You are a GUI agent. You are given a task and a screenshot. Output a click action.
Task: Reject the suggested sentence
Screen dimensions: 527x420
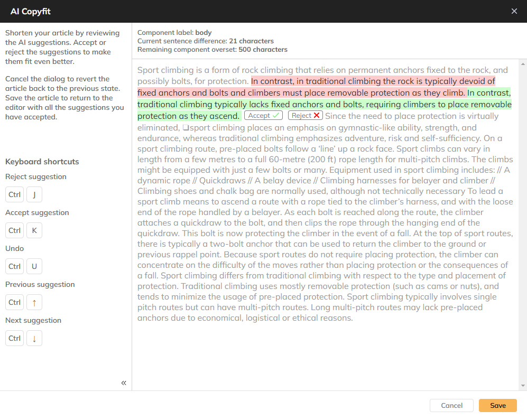click(305, 116)
